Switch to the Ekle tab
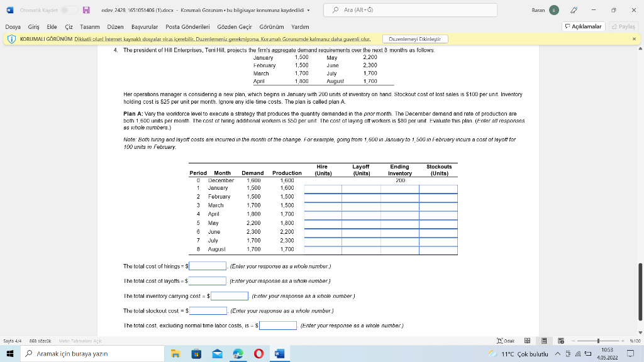 coord(52,26)
